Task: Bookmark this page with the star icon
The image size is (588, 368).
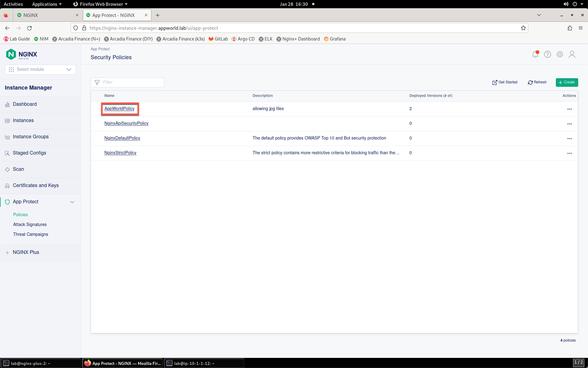Action: pyautogui.click(x=523, y=28)
